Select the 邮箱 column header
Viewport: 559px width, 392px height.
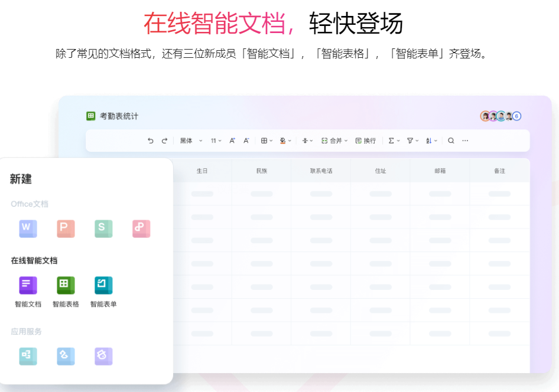click(440, 171)
